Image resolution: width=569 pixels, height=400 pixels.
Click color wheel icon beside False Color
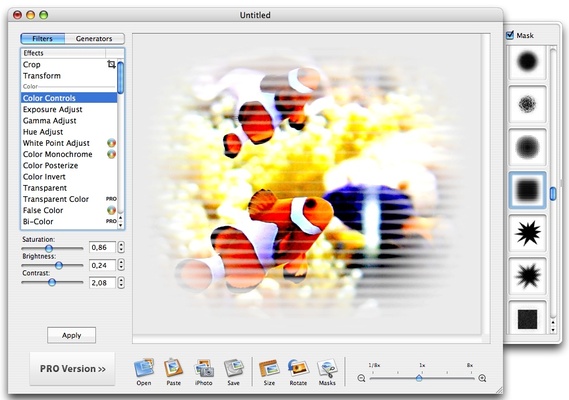click(x=111, y=210)
